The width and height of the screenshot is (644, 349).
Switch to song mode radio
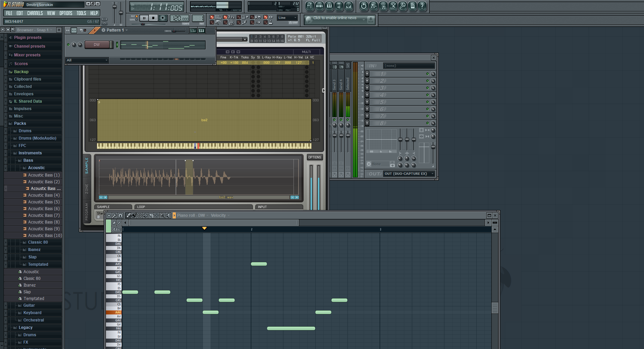(x=137, y=19)
